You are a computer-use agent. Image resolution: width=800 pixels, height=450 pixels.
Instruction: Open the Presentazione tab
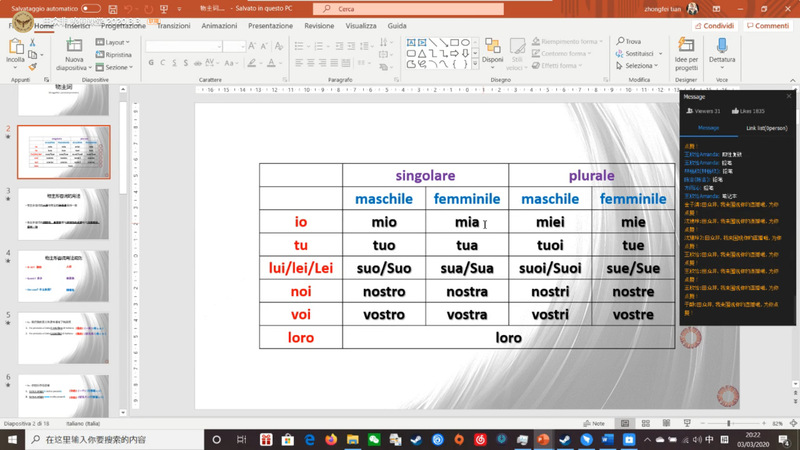(270, 26)
